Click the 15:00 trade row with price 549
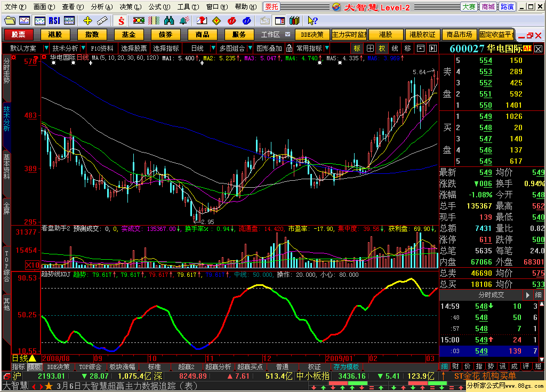This screenshot has width=546, height=392. pyautogui.click(x=489, y=340)
